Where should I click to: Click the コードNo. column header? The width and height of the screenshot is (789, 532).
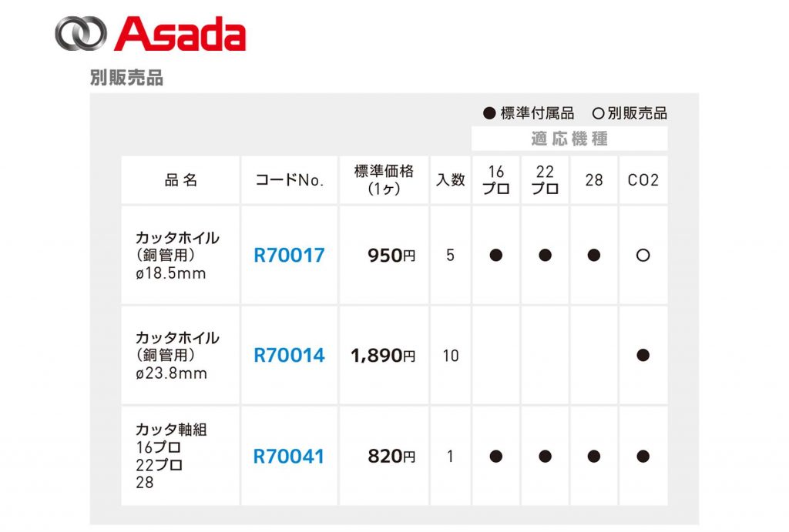tap(290, 180)
